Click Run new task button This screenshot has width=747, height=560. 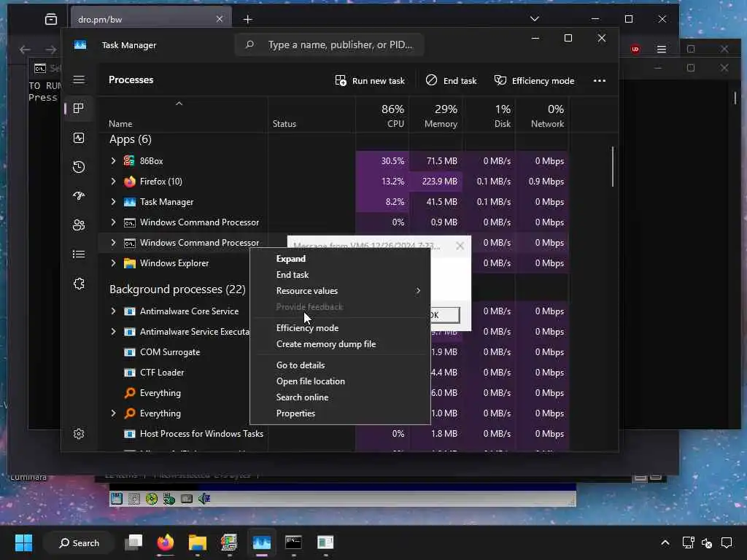click(x=370, y=80)
